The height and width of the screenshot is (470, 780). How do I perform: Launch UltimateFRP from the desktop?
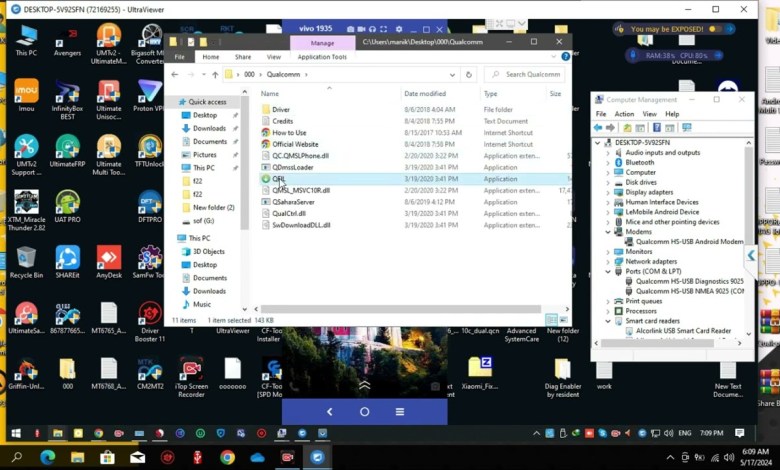pyautogui.click(x=67, y=148)
